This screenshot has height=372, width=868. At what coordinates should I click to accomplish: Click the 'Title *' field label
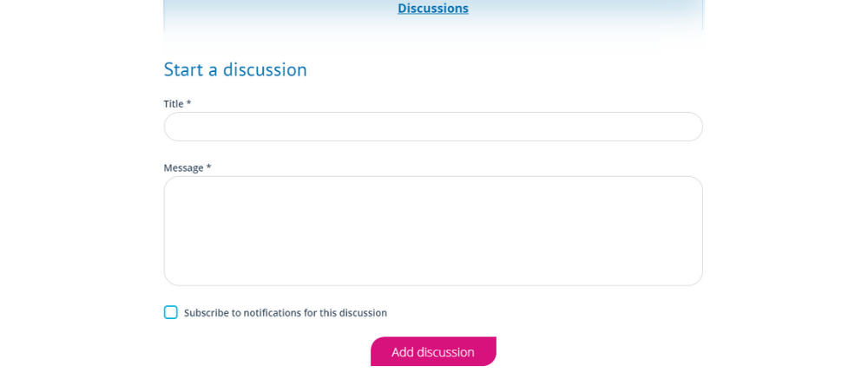177,104
